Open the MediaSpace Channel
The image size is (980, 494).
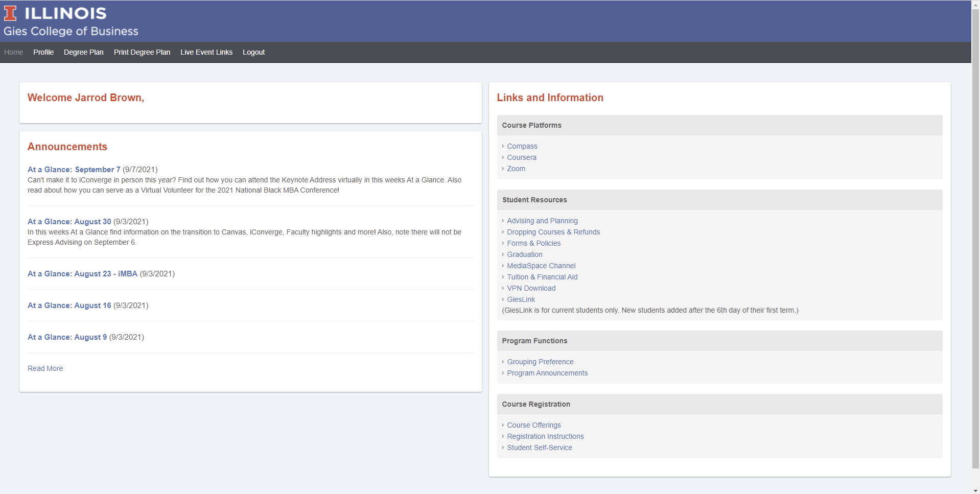tap(541, 266)
